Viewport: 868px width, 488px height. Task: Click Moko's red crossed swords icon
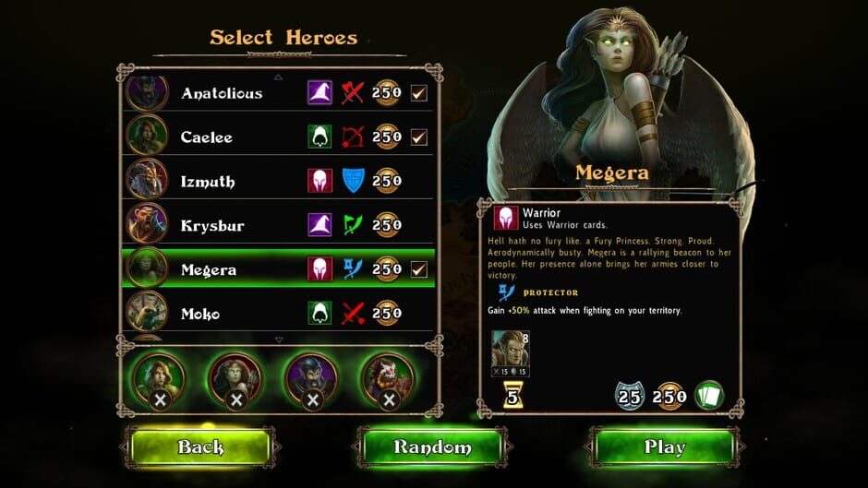(353, 314)
